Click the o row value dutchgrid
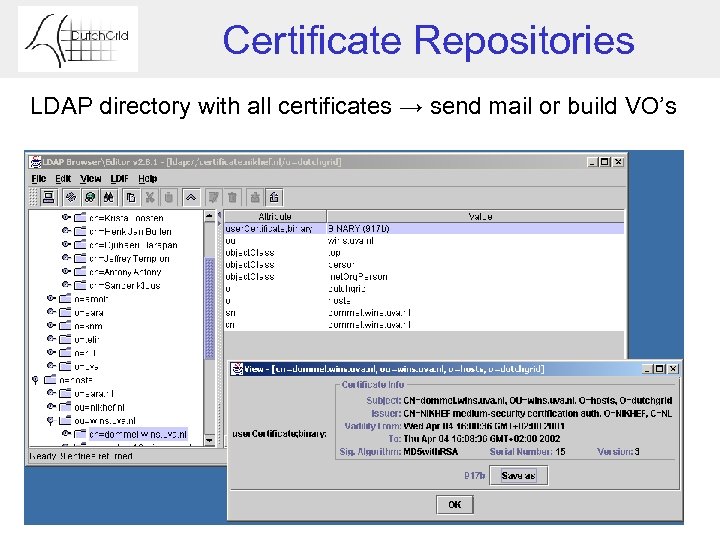The width and height of the screenshot is (720, 540). coord(347,289)
